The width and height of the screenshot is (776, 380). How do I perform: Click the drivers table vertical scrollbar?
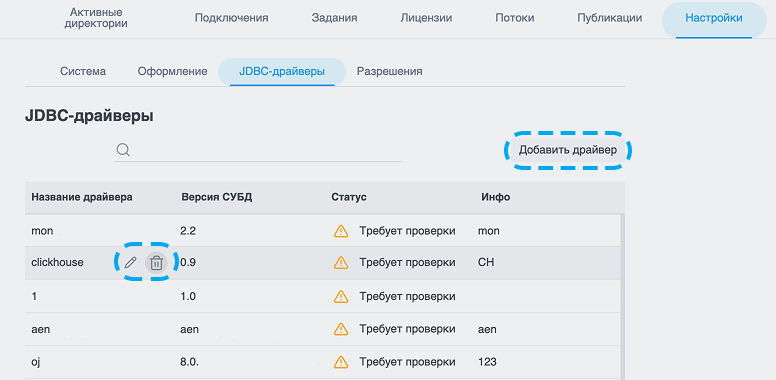pos(623,297)
